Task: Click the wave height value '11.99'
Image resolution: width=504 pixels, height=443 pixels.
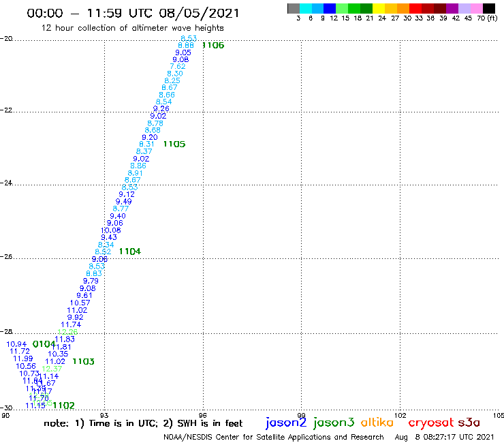Action: [x=23, y=358]
